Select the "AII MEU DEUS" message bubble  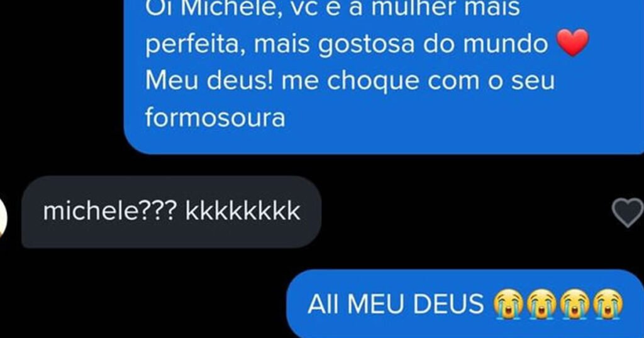[x=465, y=304]
